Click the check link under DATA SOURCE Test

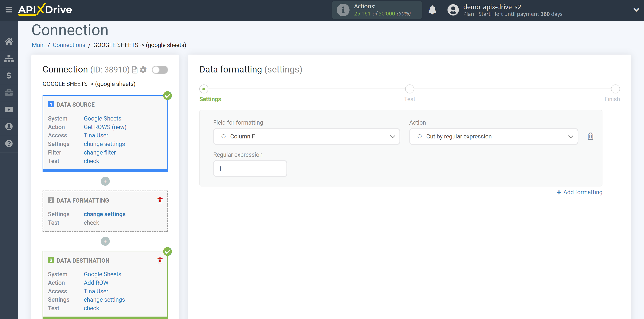pos(91,161)
